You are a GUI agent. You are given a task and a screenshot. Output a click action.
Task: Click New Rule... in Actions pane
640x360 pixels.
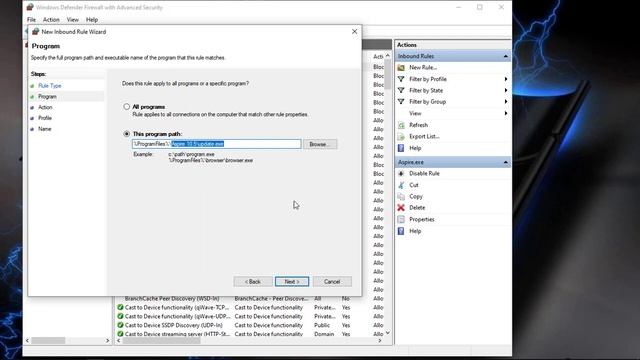pyautogui.click(x=423, y=67)
